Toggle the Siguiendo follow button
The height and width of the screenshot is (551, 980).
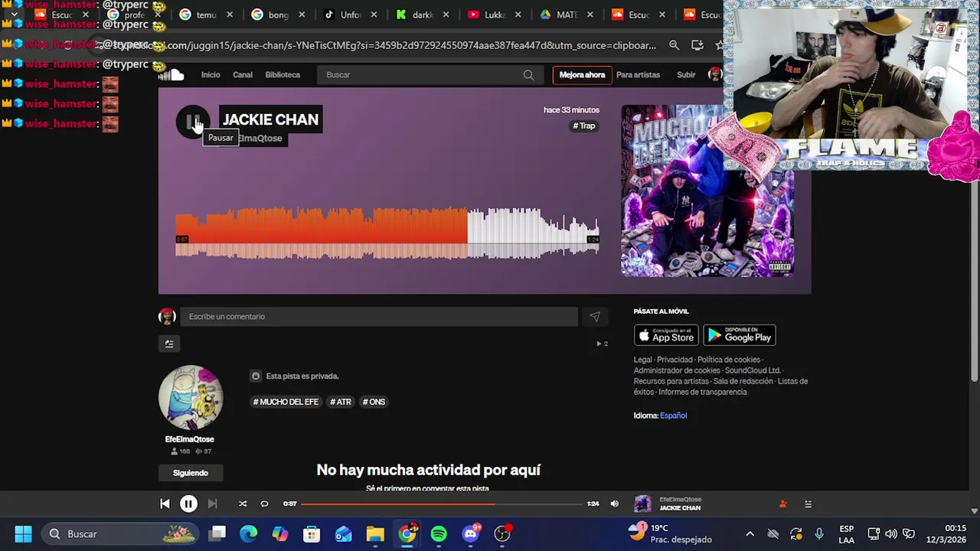(191, 473)
